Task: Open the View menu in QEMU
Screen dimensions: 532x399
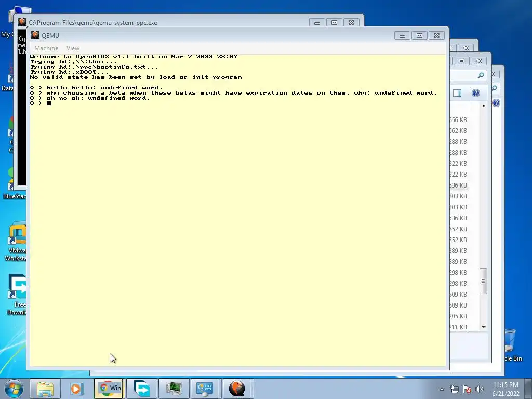Action: (73, 48)
